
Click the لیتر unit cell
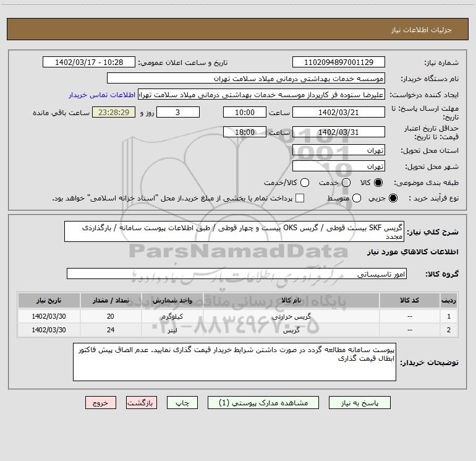172,330
